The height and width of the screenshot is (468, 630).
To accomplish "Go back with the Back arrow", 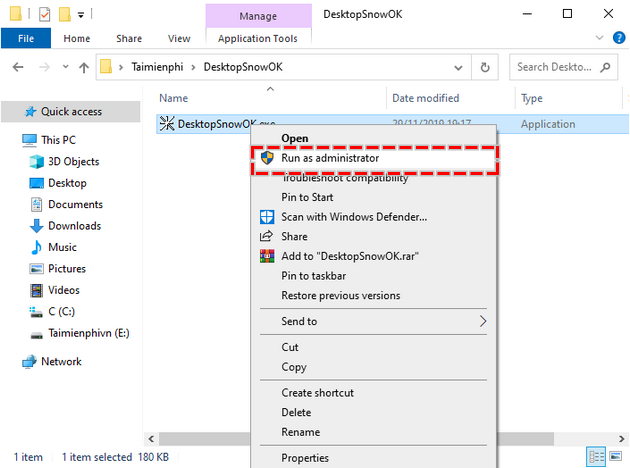I will [18, 67].
